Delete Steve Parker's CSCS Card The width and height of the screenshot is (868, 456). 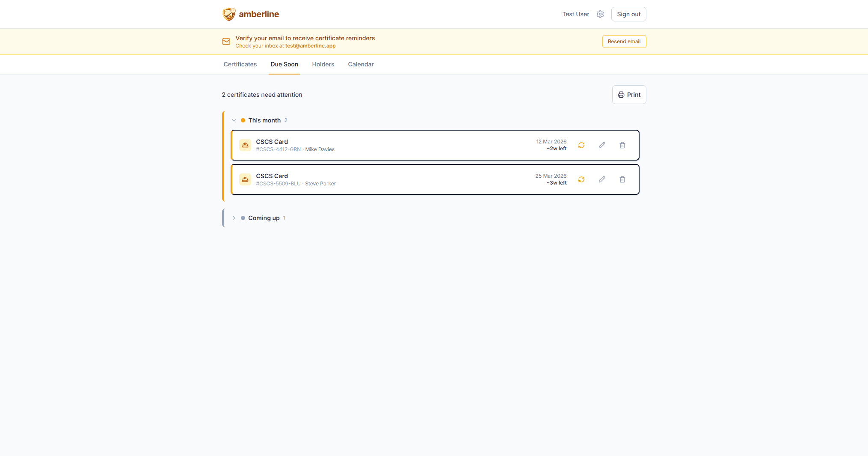point(622,179)
